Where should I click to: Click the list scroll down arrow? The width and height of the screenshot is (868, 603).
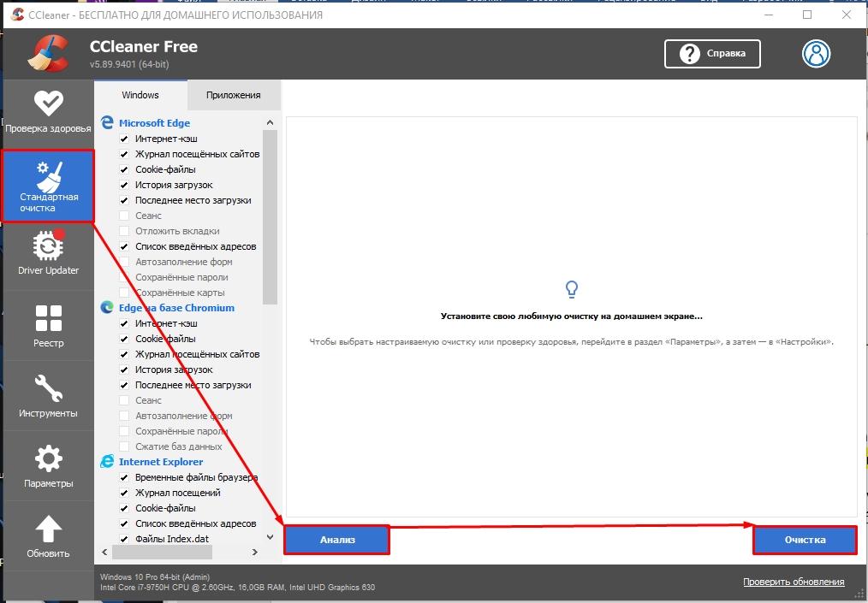[270, 537]
